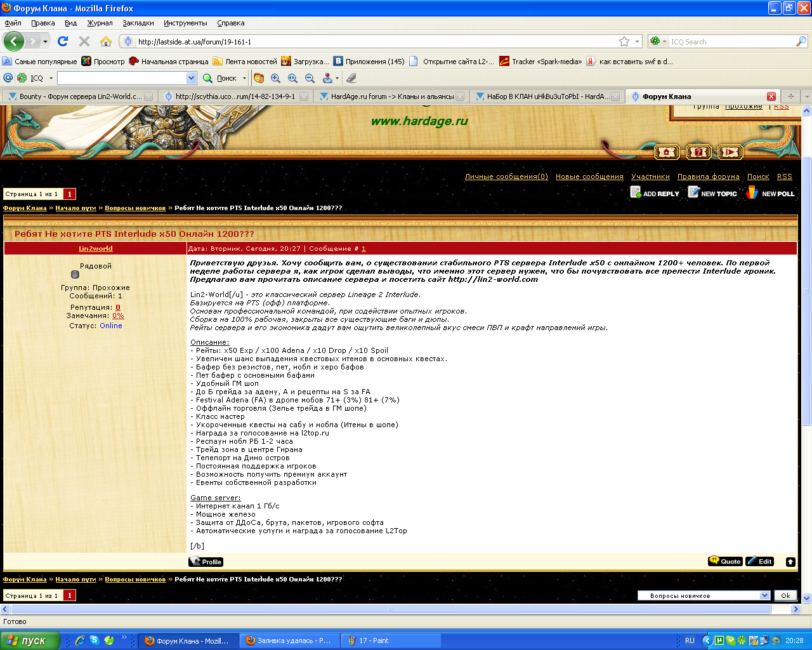This screenshot has height=650, width=812.
Task: Click the Edit button on the post
Action: coord(760,561)
